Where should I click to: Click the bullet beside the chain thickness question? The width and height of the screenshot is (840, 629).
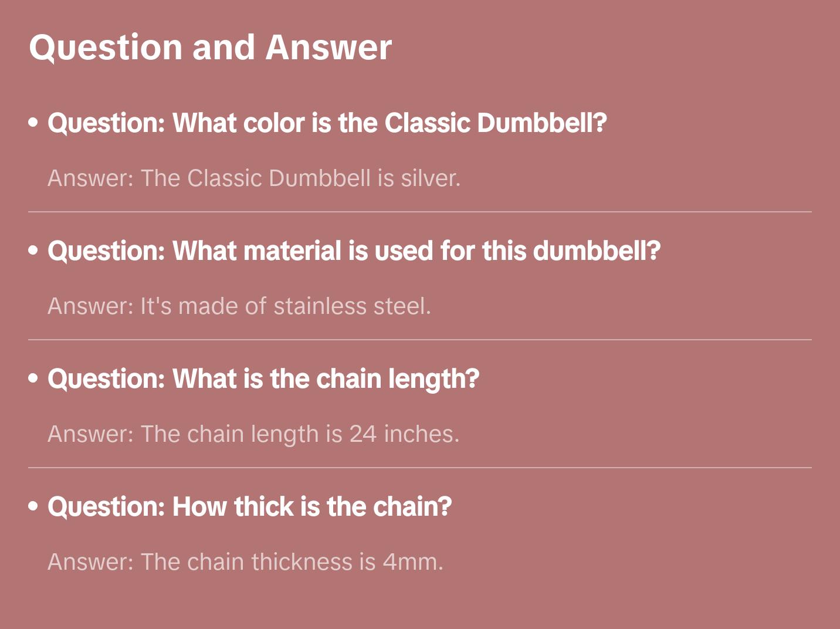coord(33,506)
